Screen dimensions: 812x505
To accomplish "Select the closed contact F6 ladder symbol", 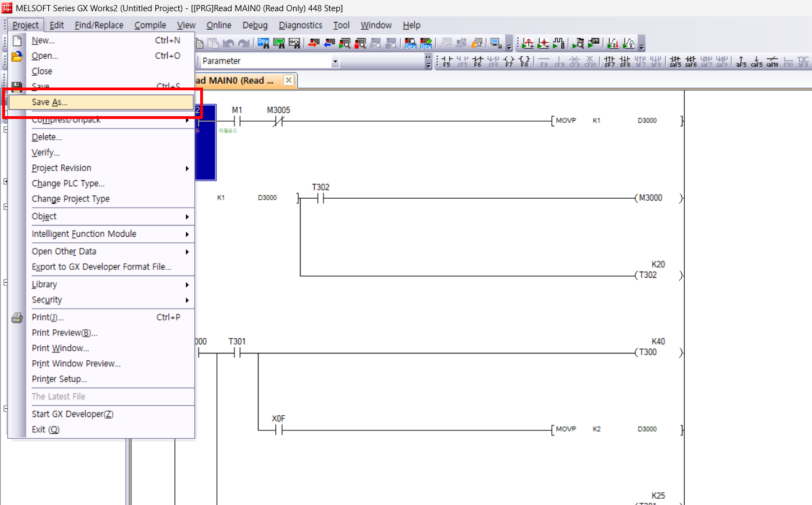I will 478,61.
